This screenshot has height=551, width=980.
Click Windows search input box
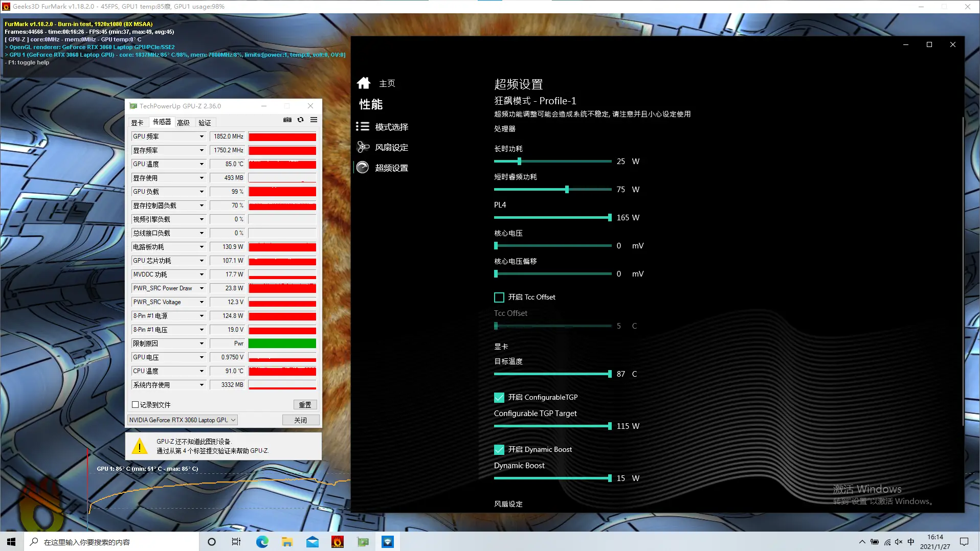click(x=112, y=542)
